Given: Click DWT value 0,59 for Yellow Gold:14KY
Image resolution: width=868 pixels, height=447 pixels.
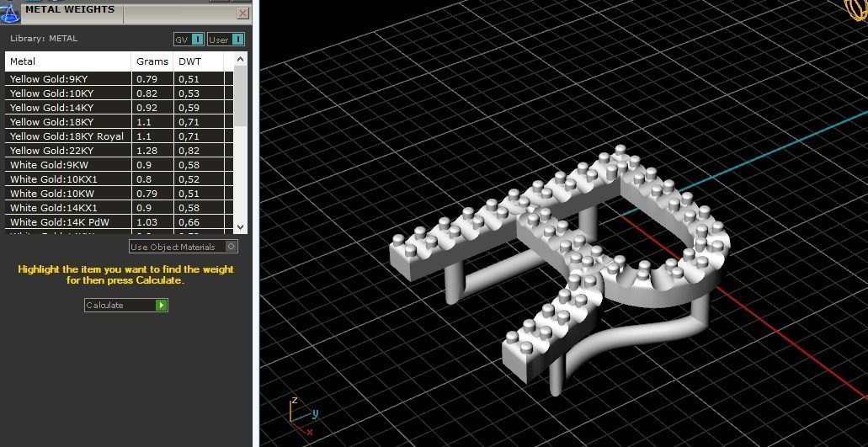Looking at the screenshot, I should 189,108.
